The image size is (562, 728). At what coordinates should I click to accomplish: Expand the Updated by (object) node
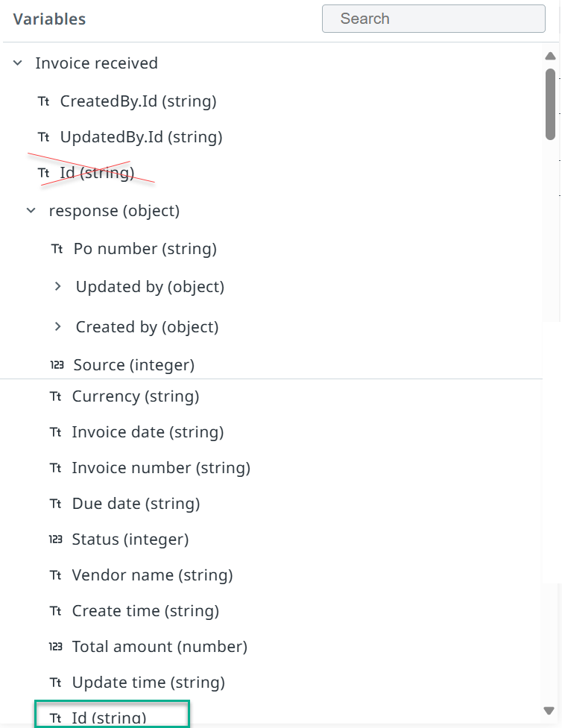[x=57, y=286]
